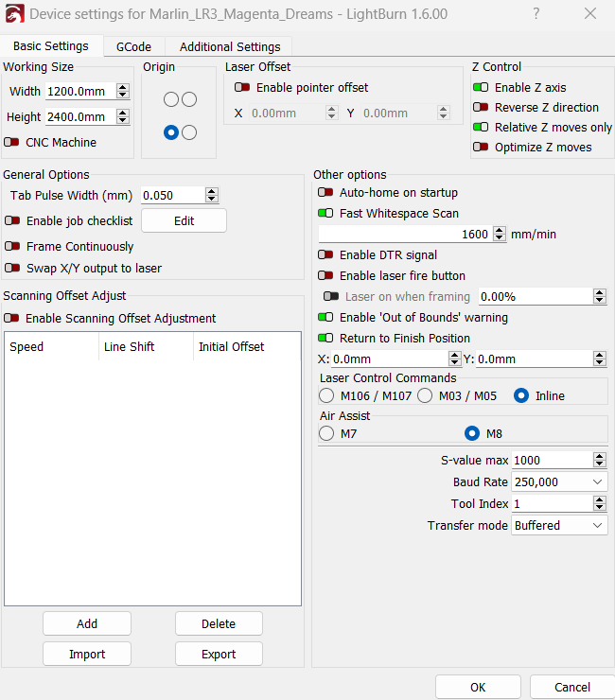
Task: Open the Baud Rate dropdown
Action: 559,482
